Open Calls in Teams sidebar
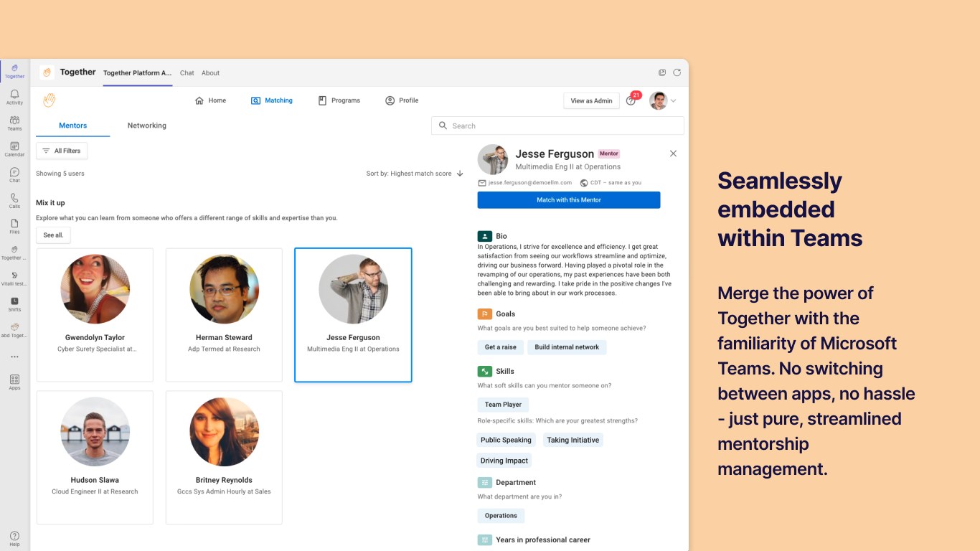980x551 pixels. click(14, 201)
